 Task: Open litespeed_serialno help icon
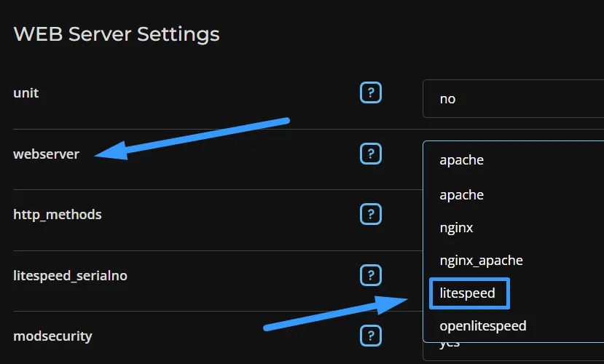(x=371, y=275)
